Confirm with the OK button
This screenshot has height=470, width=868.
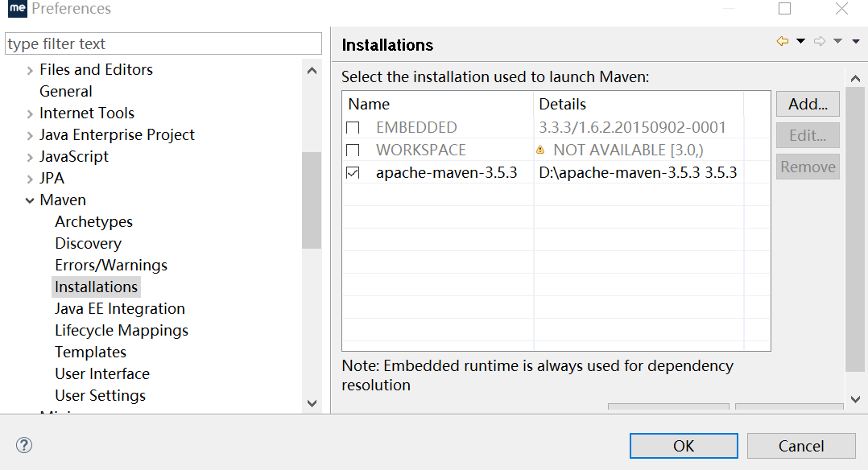point(684,446)
